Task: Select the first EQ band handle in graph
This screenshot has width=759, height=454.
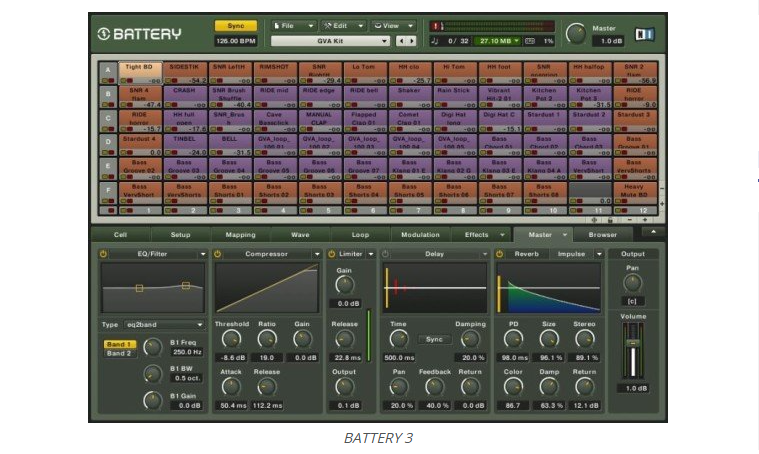Action: pyautogui.click(x=139, y=288)
